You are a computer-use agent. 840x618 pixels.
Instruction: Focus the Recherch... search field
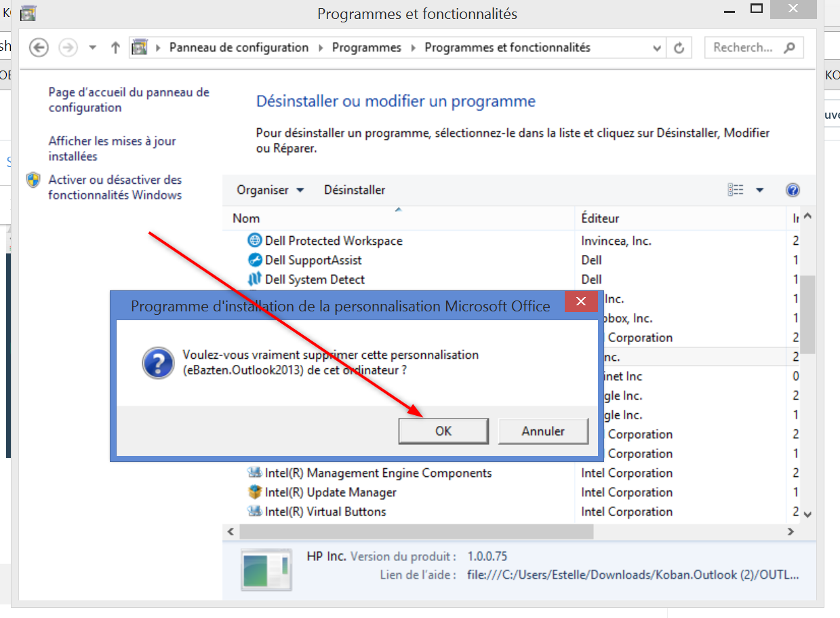click(744, 47)
